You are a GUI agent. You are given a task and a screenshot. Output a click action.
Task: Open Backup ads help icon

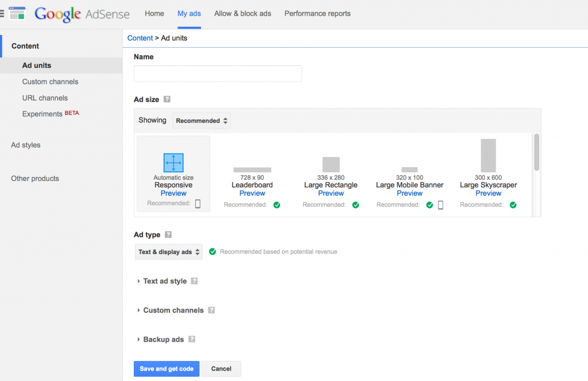[x=192, y=339]
